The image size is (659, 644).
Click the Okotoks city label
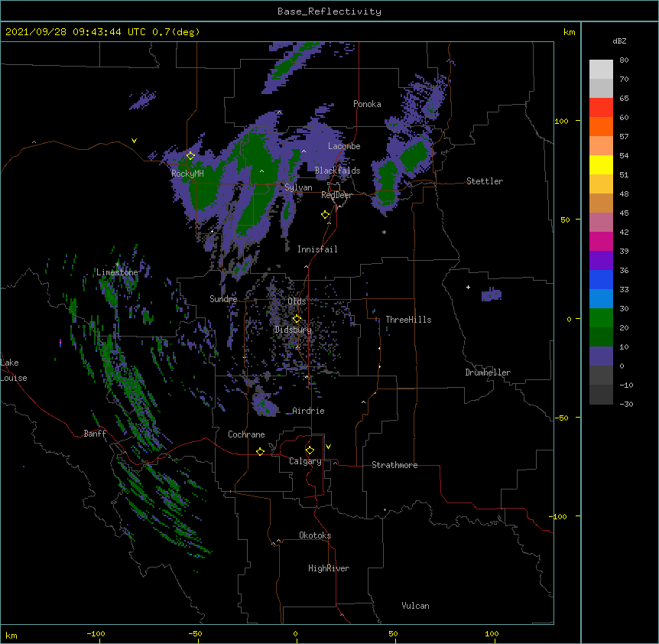point(315,535)
